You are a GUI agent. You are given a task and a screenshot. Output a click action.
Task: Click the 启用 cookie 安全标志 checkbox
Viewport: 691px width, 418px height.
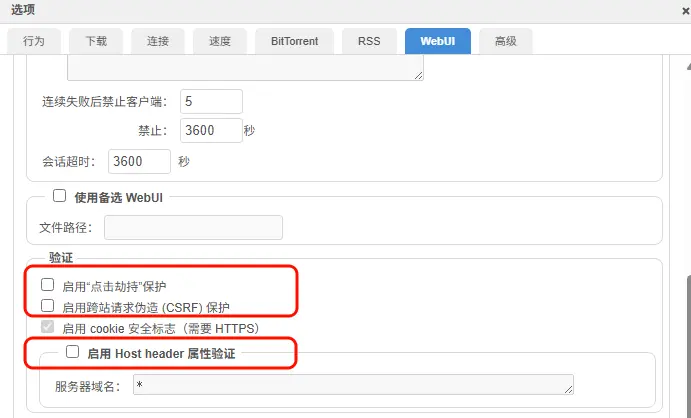point(47,327)
